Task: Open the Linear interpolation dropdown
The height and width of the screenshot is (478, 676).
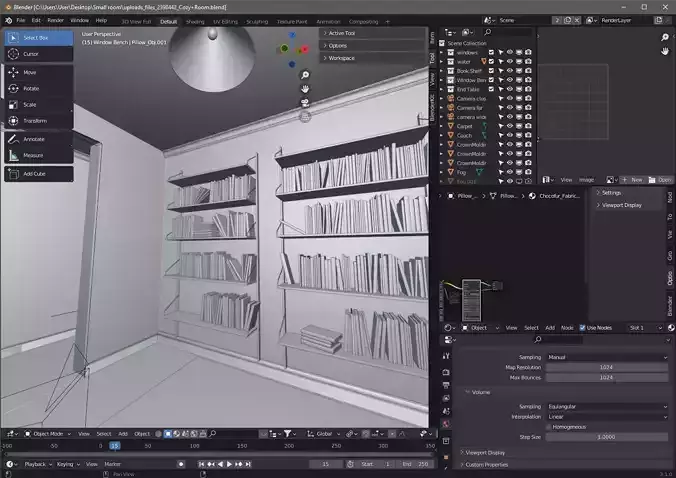Action: click(607, 417)
